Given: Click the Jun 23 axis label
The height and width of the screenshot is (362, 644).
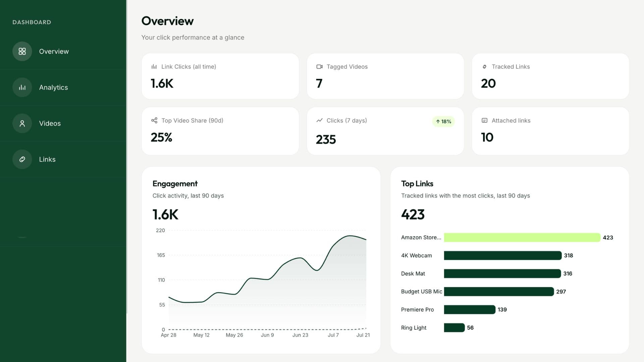Looking at the screenshot, I should [300, 335].
